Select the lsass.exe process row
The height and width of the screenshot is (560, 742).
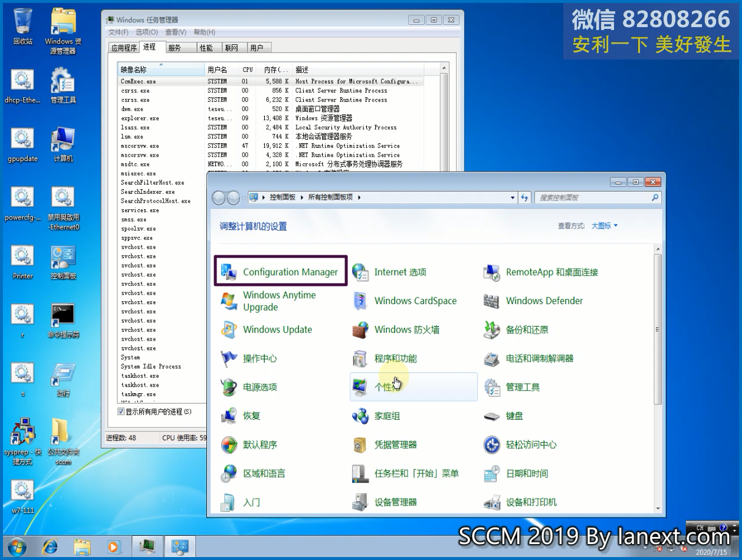270,127
